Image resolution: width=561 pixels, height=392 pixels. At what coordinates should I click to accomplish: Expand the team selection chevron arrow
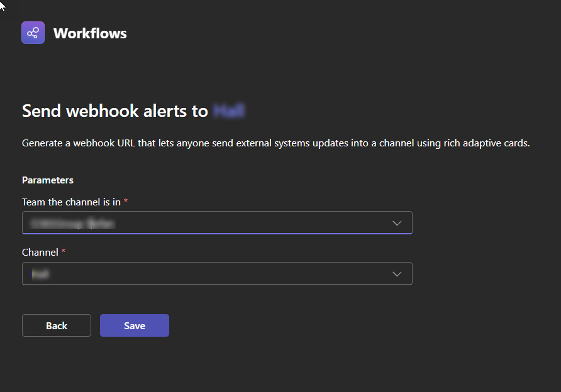397,223
